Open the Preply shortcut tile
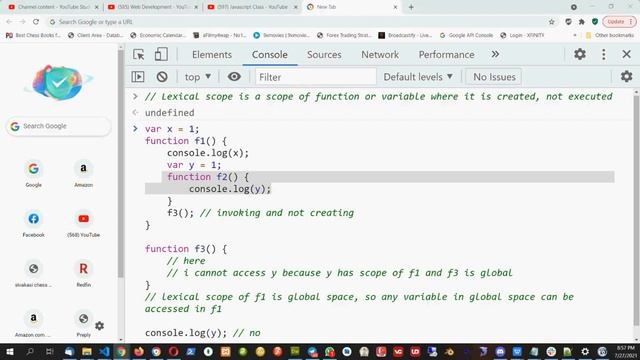 (x=83, y=323)
